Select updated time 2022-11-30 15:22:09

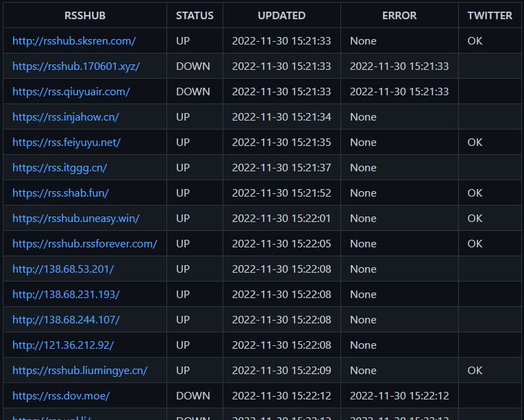(x=282, y=371)
